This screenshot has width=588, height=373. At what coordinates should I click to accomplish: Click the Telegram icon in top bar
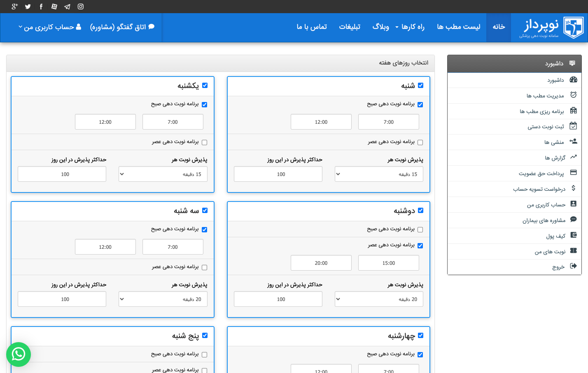(x=68, y=7)
